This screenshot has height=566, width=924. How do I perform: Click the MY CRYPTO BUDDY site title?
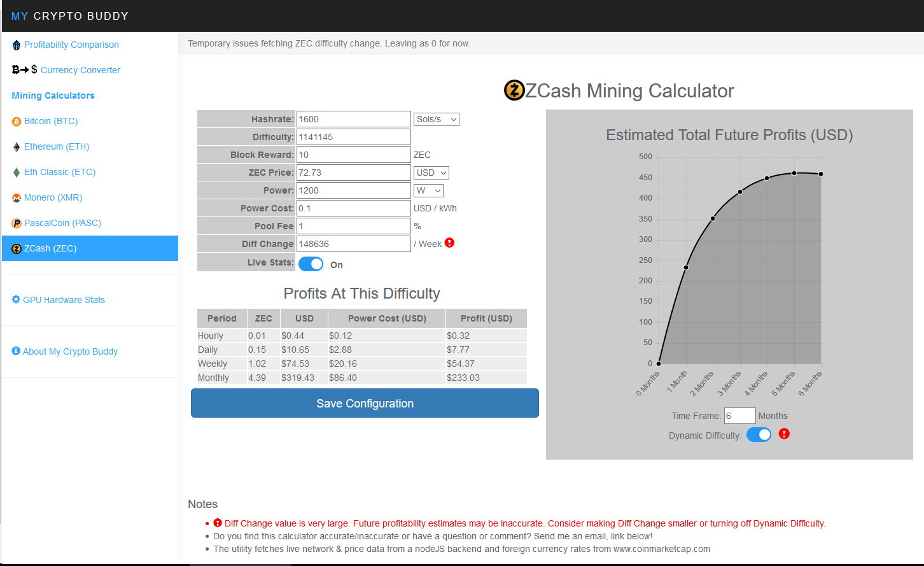(70, 16)
